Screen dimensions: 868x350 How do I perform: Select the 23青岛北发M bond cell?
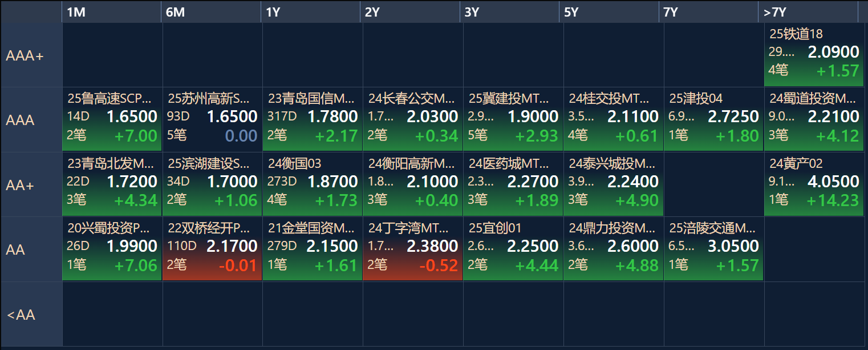(x=112, y=184)
